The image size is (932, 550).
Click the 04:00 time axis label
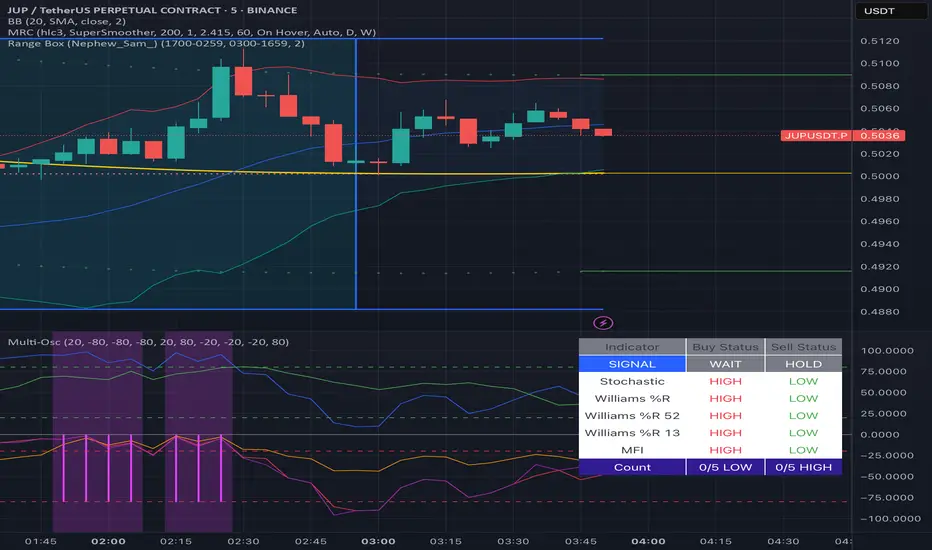(x=648, y=541)
